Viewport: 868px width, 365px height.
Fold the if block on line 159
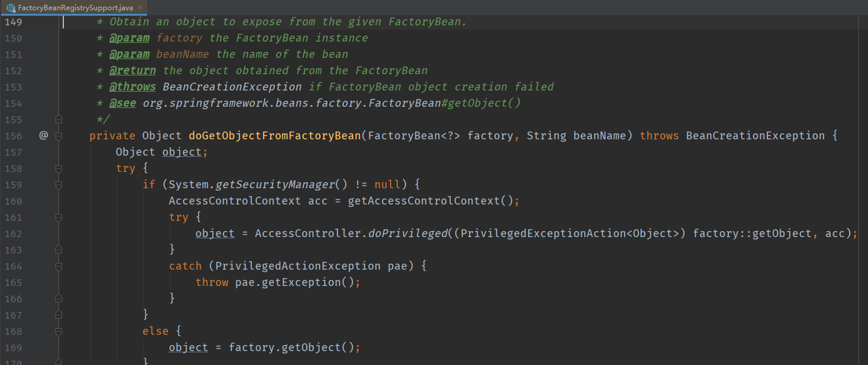click(58, 185)
